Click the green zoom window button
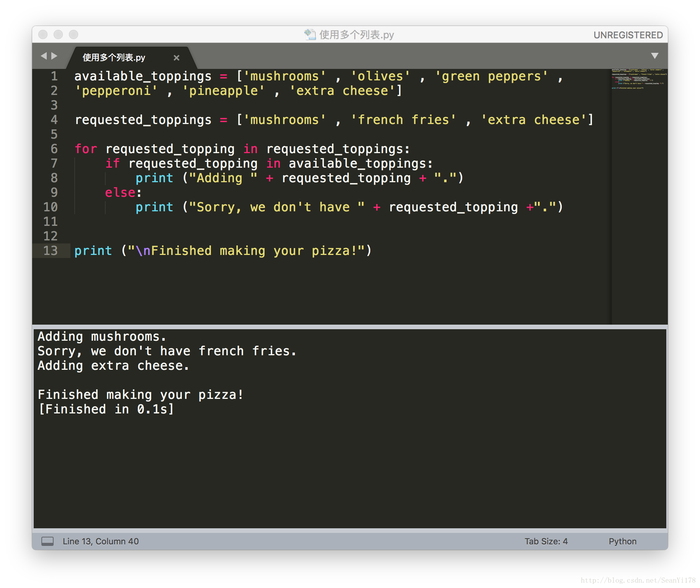The width and height of the screenshot is (700, 588). coord(74,34)
